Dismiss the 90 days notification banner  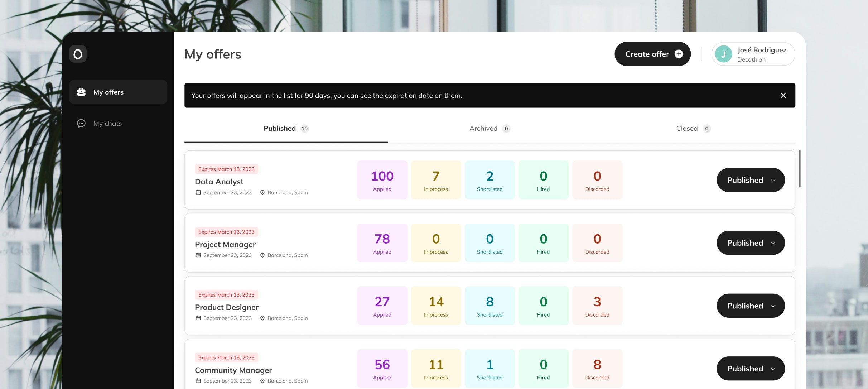(783, 96)
